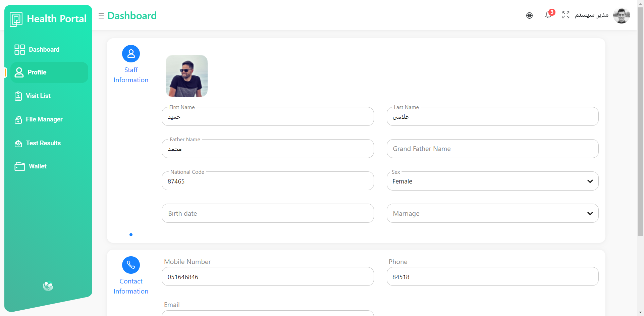Image resolution: width=644 pixels, height=316 pixels.
Task: Open the Visit List menu item
Action: pos(49,96)
